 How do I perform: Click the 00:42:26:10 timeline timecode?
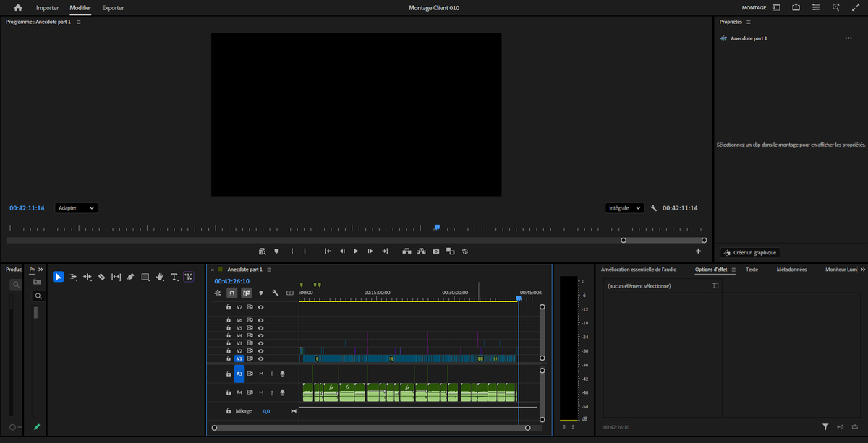pos(231,281)
